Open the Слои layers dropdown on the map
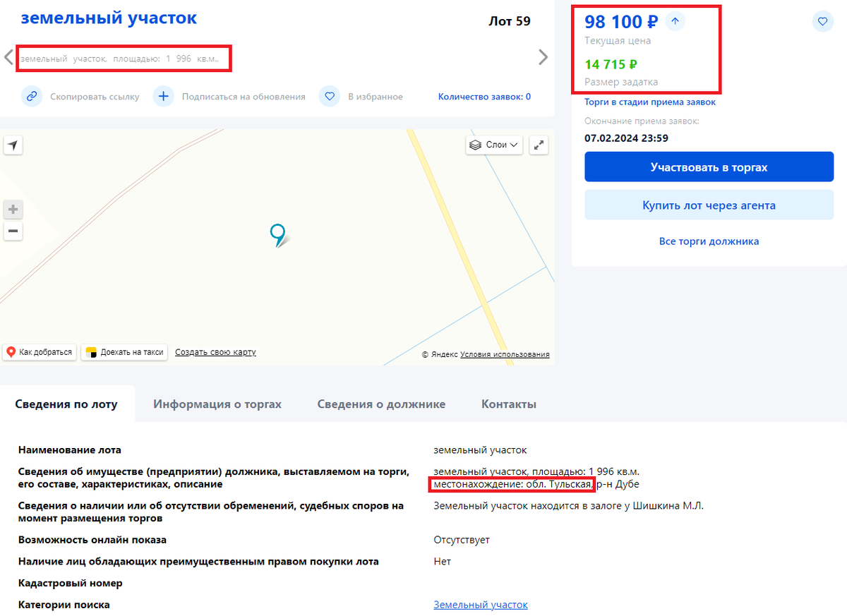The height and width of the screenshot is (616, 847). coord(493,145)
